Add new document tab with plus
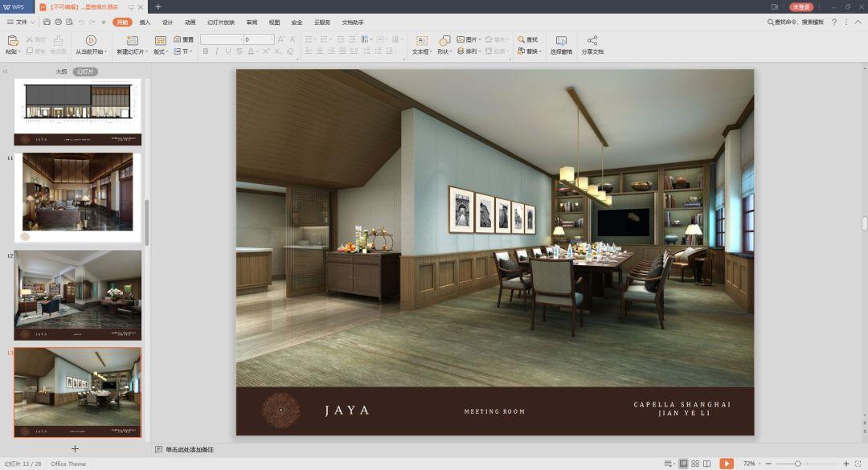This screenshot has width=868, height=470. [158, 6]
